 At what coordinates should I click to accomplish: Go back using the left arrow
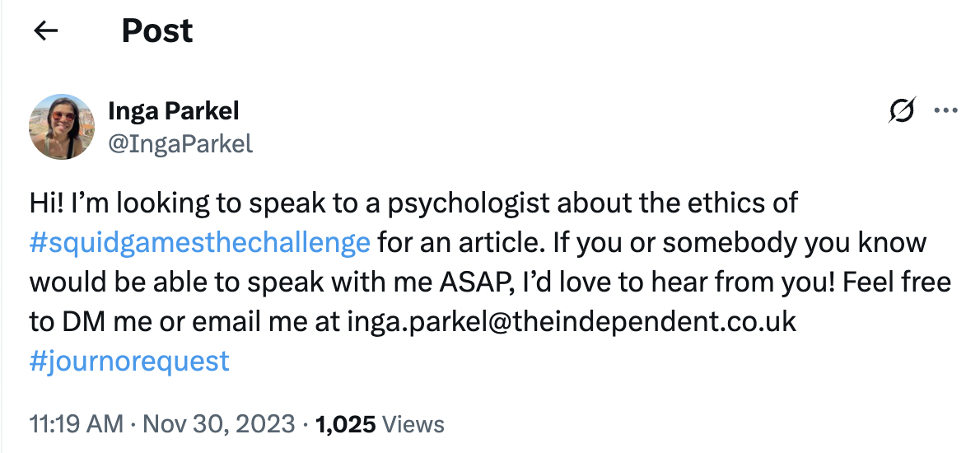45,31
